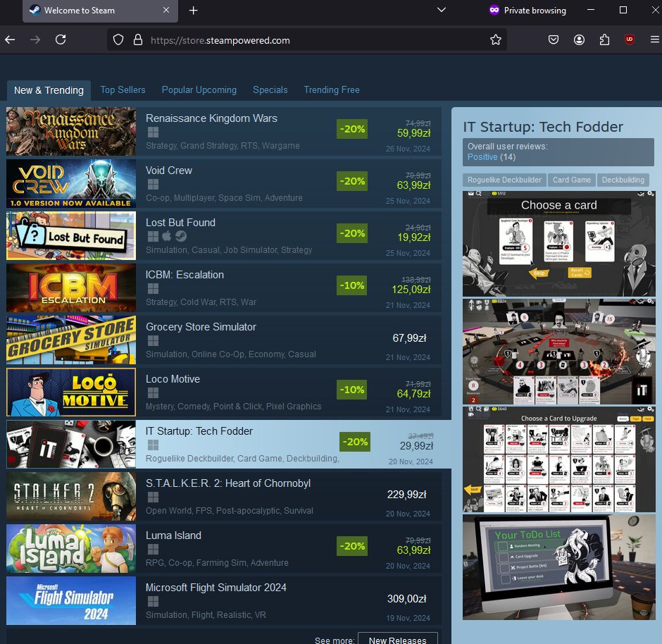Switch to the Specials tab
This screenshot has height=644, width=662.
click(270, 90)
